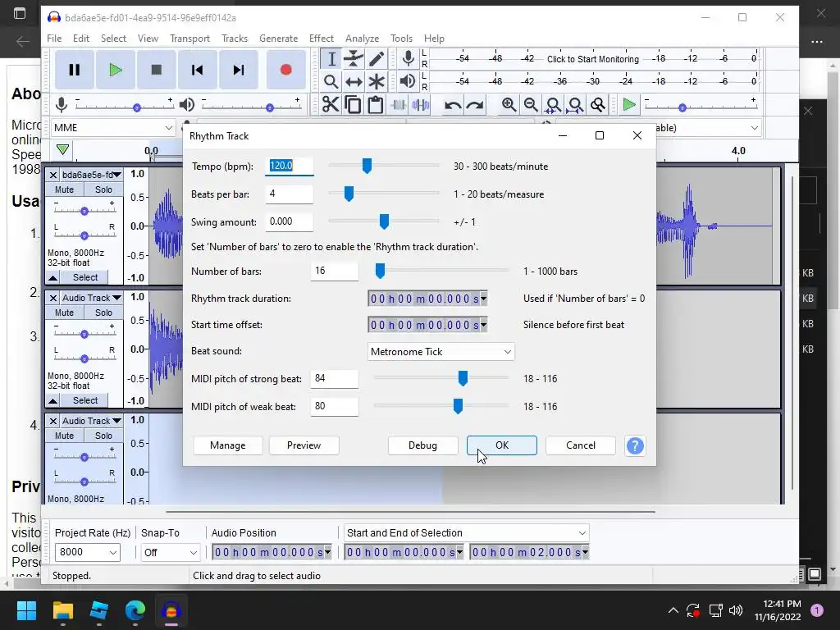Click the Zoom In icon
The image size is (840, 630).
(x=509, y=104)
